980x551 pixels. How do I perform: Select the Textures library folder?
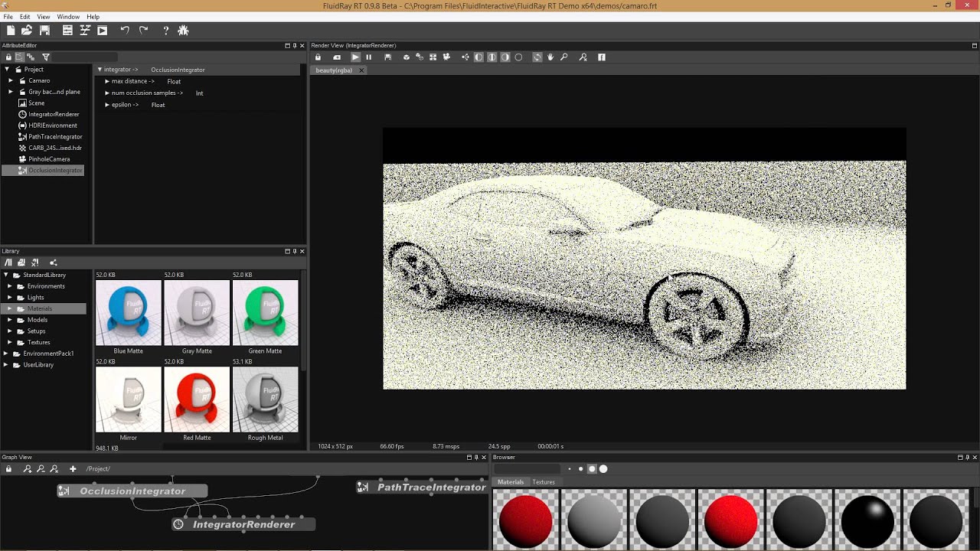point(38,342)
